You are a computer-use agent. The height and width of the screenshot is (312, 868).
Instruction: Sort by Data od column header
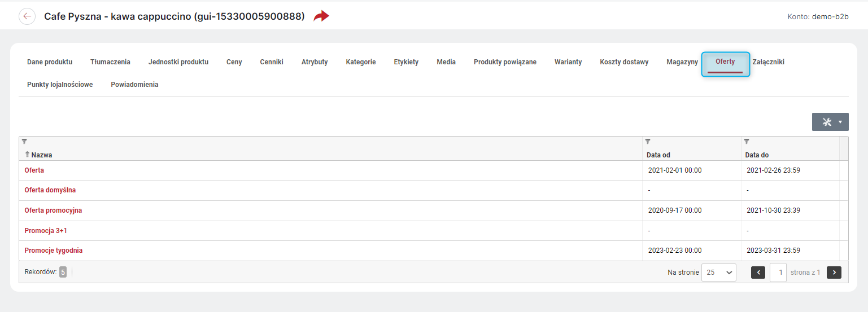pyautogui.click(x=658, y=155)
